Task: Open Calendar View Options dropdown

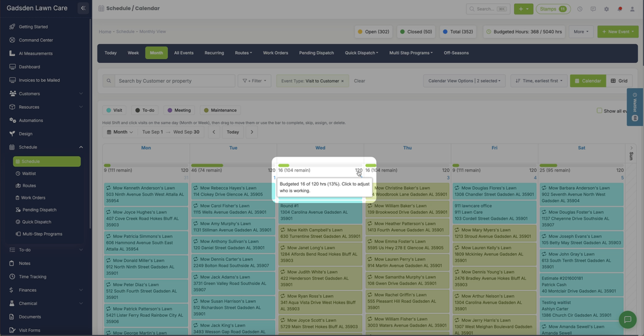Action: coord(465,81)
